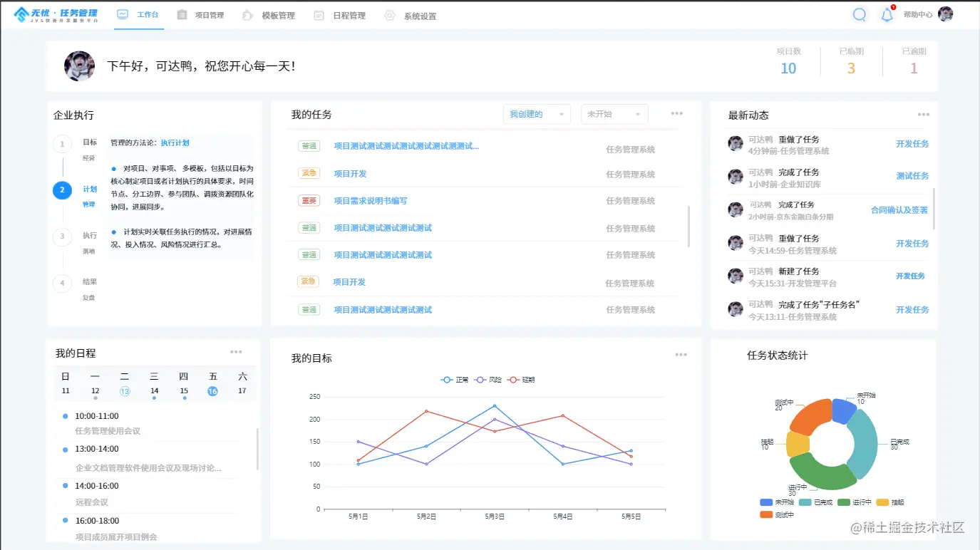Click the orange 测试中 segment of the donut chart
Viewport: 980px width, 550px height.
[811, 416]
